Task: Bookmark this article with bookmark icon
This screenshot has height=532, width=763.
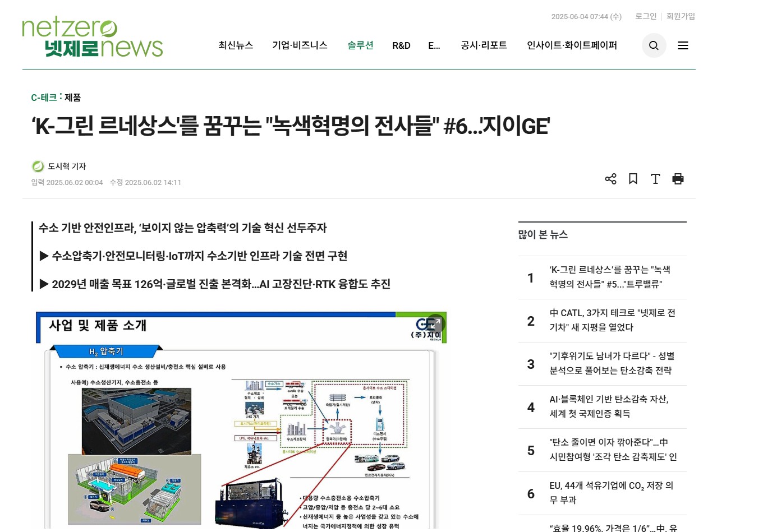Action: [633, 179]
